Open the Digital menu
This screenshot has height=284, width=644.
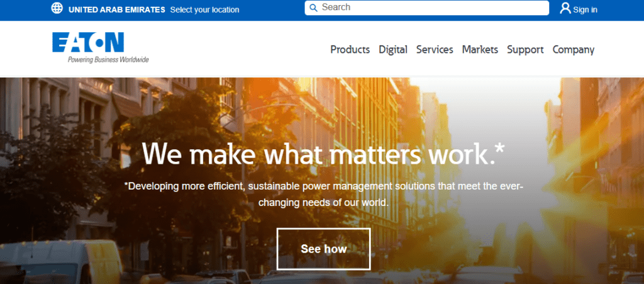coord(393,50)
